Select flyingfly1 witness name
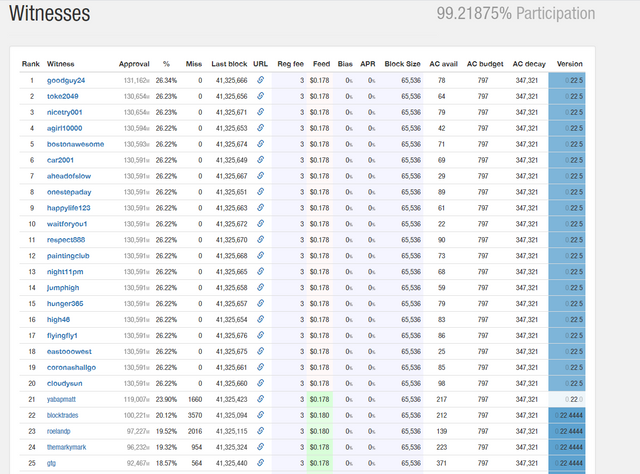The width and height of the screenshot is (640, 474). click(x=62, y=335)
